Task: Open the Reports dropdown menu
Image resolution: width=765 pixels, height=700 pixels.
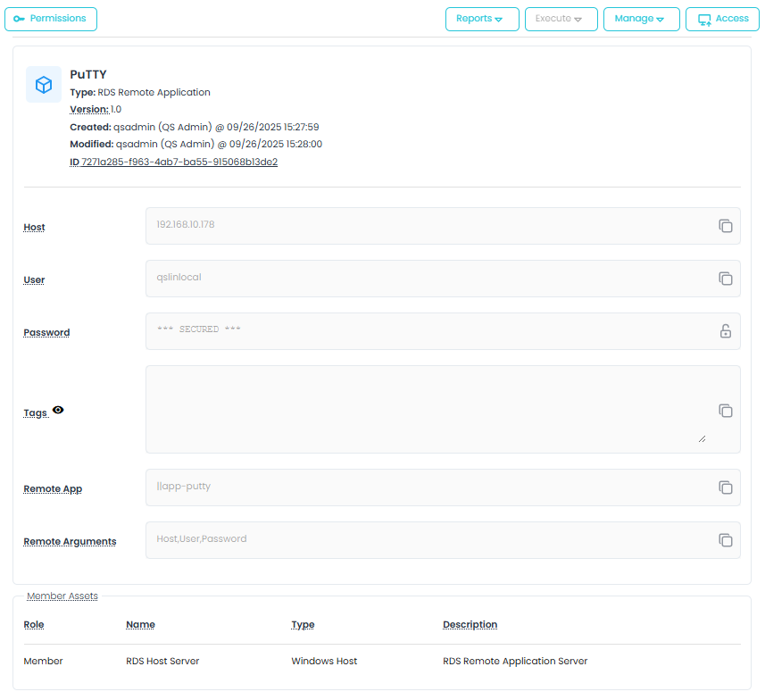Action: 481,19
